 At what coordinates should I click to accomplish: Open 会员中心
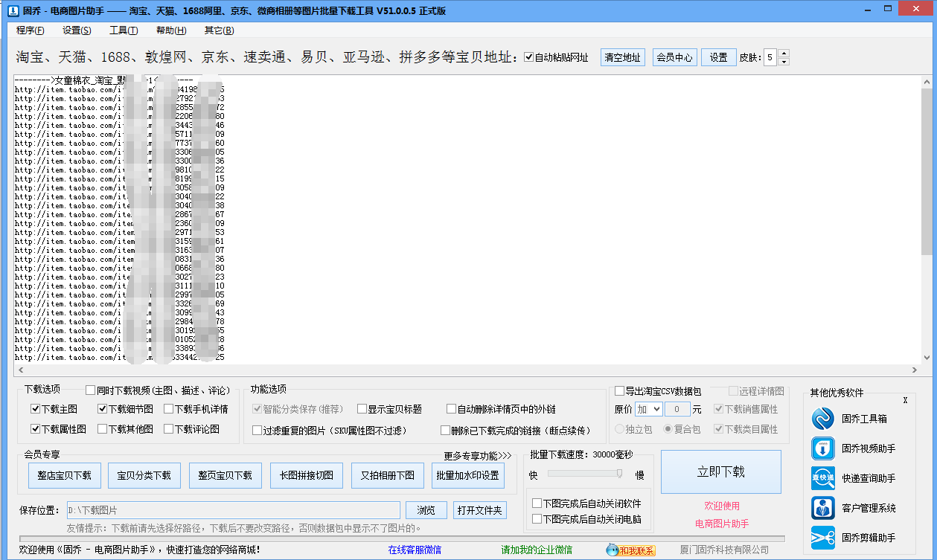coord(674,57)
